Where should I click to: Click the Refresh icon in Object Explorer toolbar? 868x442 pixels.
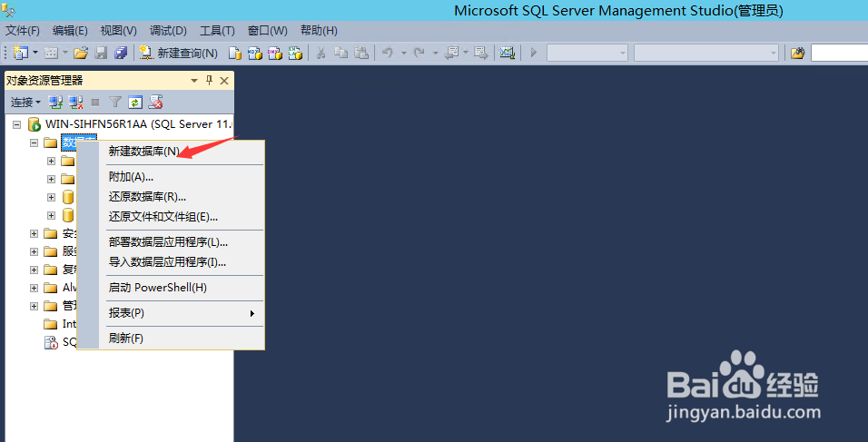pos(135,103)
